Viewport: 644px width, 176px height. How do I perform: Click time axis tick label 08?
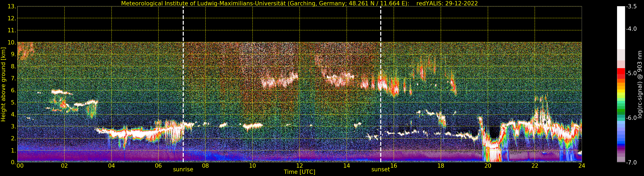(x=205, y=166)
